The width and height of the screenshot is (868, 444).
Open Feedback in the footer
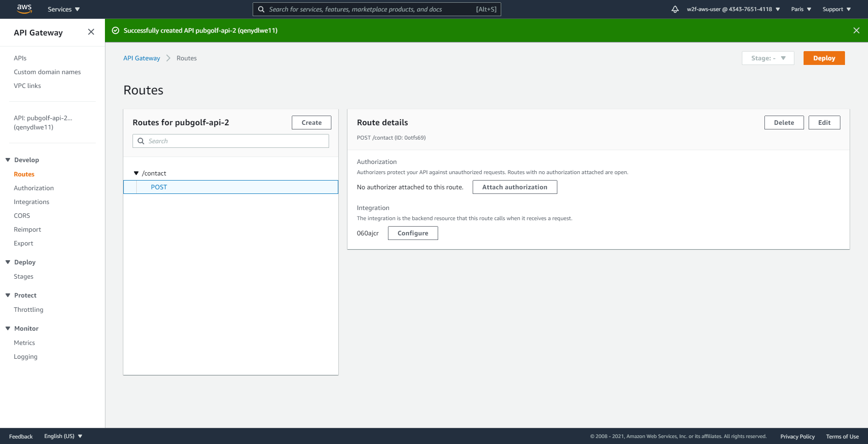tap(21, 436)
